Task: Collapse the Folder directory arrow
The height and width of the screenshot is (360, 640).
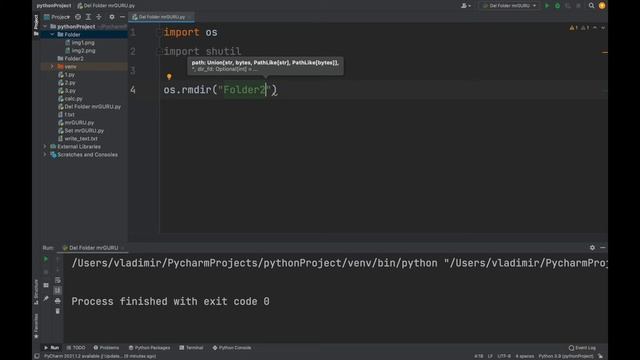Action: (52, 35)
